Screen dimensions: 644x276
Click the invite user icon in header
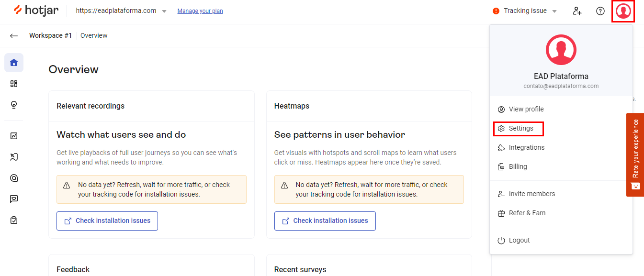(577, 11)
